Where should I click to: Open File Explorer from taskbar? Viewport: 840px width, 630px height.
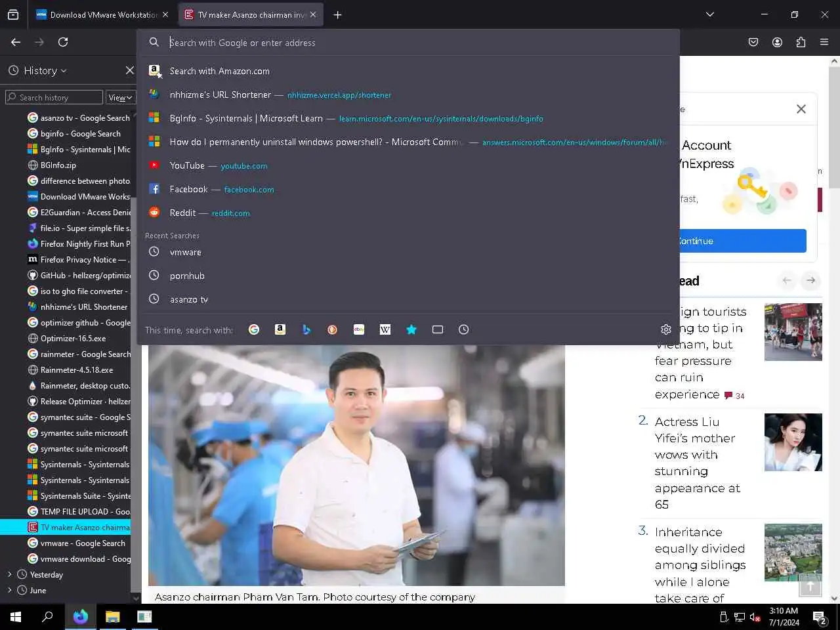tap(113, 617)
